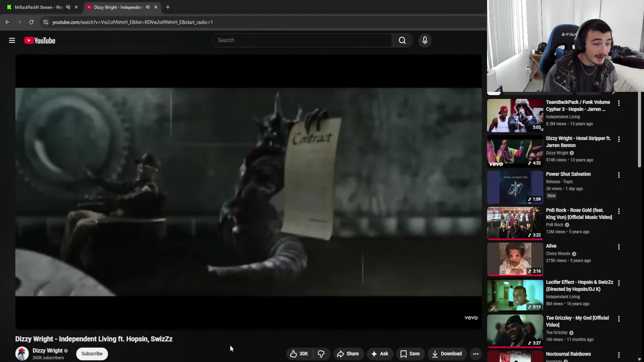Click 'Tee Grizzley - My God [Official Video]' title
Viewport: 644px width, 362px height.
pos(577,321)
